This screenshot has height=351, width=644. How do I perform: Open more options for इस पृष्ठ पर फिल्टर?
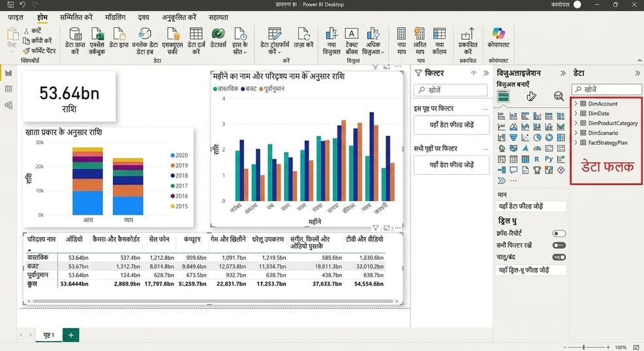[485, 109]
